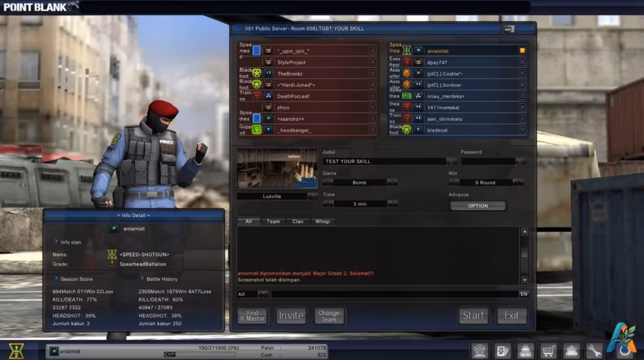Select next game mode after Bomb
The width and height of the screenshot is (644, 360).
tap(392, 183)
